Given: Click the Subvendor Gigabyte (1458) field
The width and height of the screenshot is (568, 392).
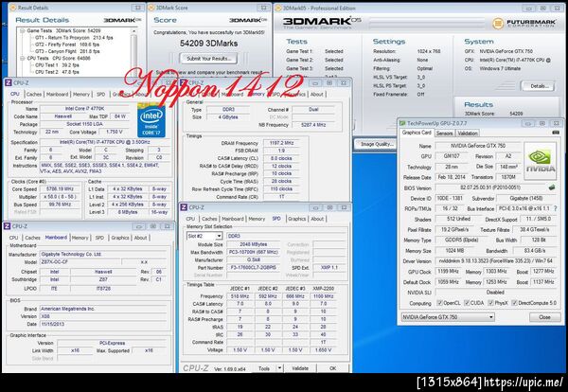Looking at the screenshot, I should 526,198.
